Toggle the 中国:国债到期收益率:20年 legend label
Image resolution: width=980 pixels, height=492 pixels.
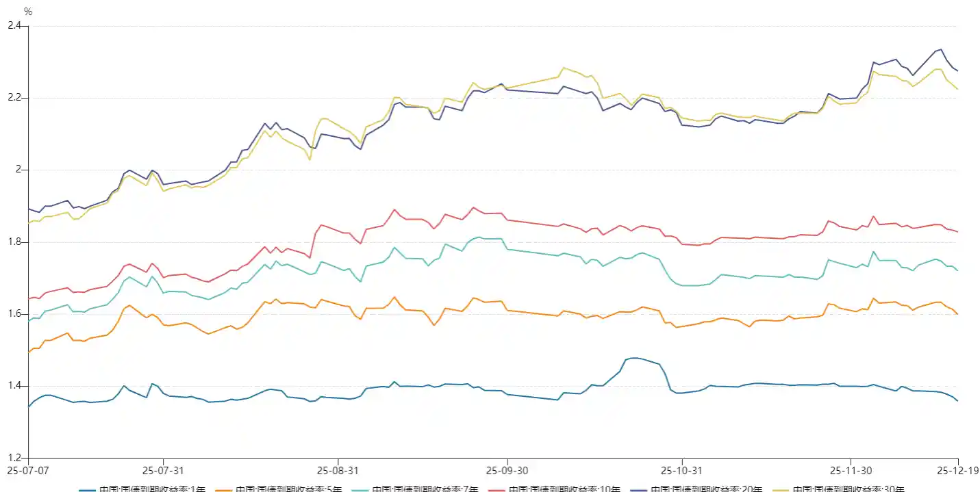point(706,489)
